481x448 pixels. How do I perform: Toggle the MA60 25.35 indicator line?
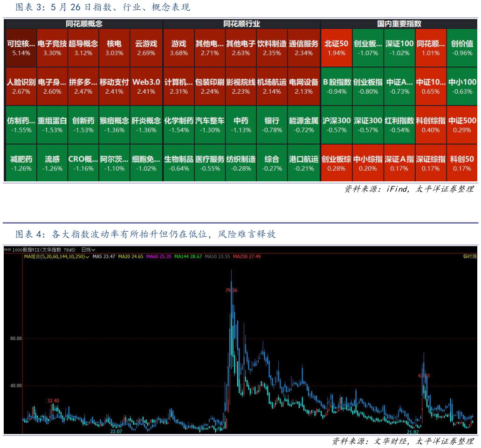tap(159, 256)
